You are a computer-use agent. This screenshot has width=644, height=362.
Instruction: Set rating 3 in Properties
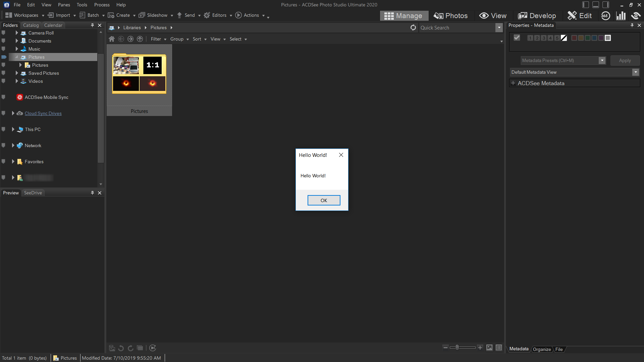544,38
